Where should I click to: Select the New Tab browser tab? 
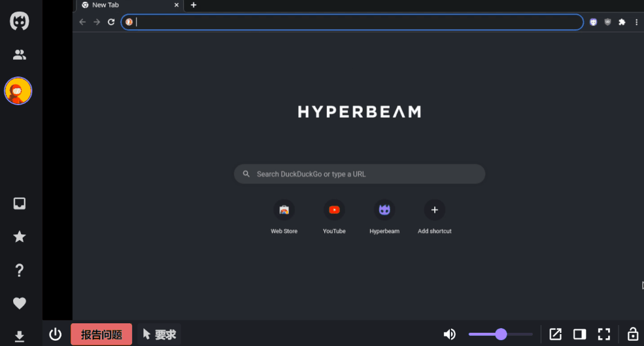coord(130,5)
